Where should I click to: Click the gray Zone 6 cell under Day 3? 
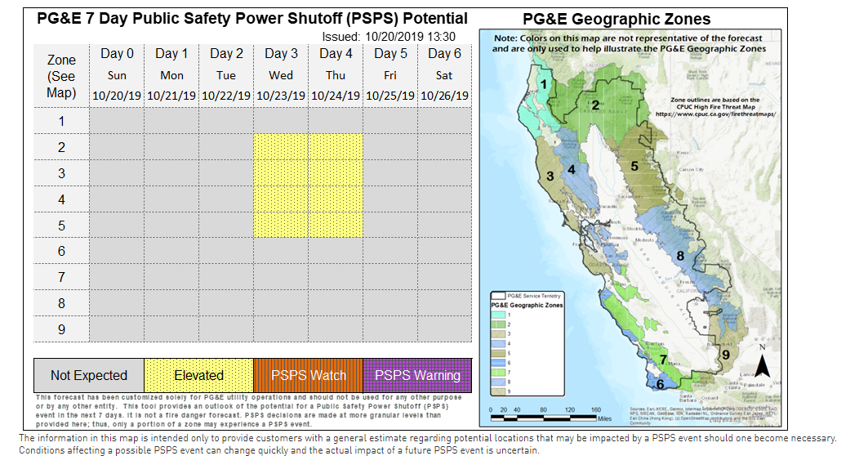pos(281,251)
